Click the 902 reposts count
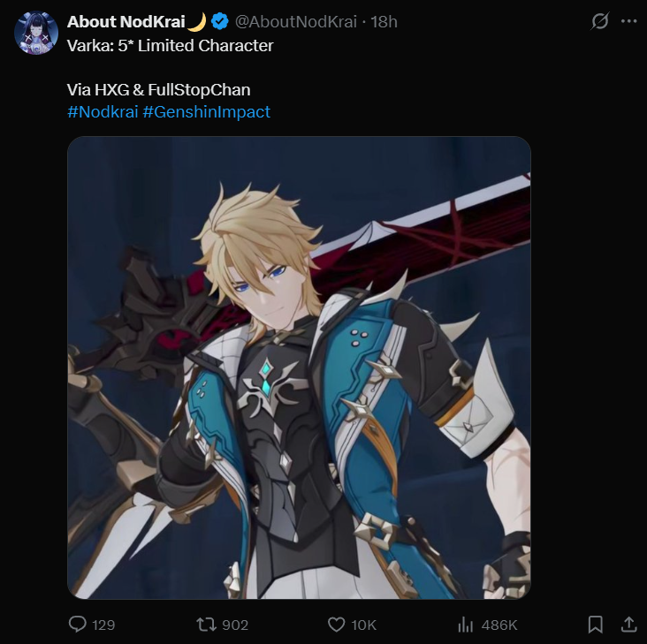647x644 pixels. [x=235, y=625]
